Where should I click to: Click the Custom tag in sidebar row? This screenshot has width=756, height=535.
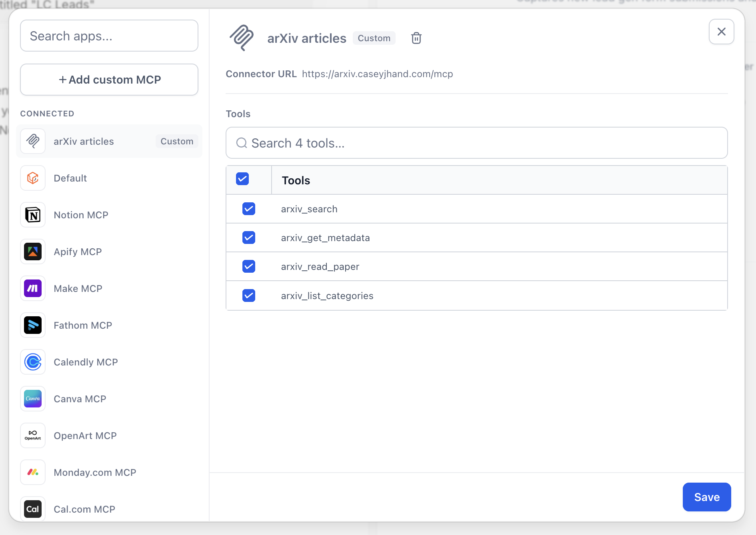pos(177,141)
